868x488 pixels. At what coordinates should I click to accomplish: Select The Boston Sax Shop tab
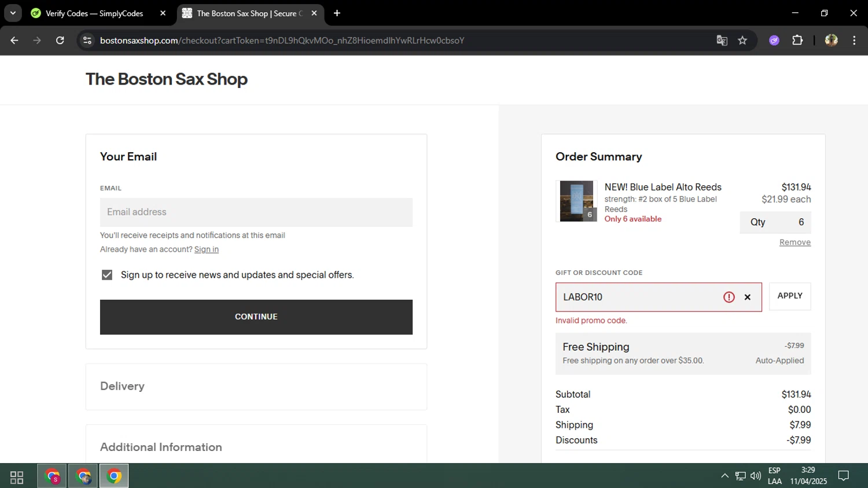(249, 13)
